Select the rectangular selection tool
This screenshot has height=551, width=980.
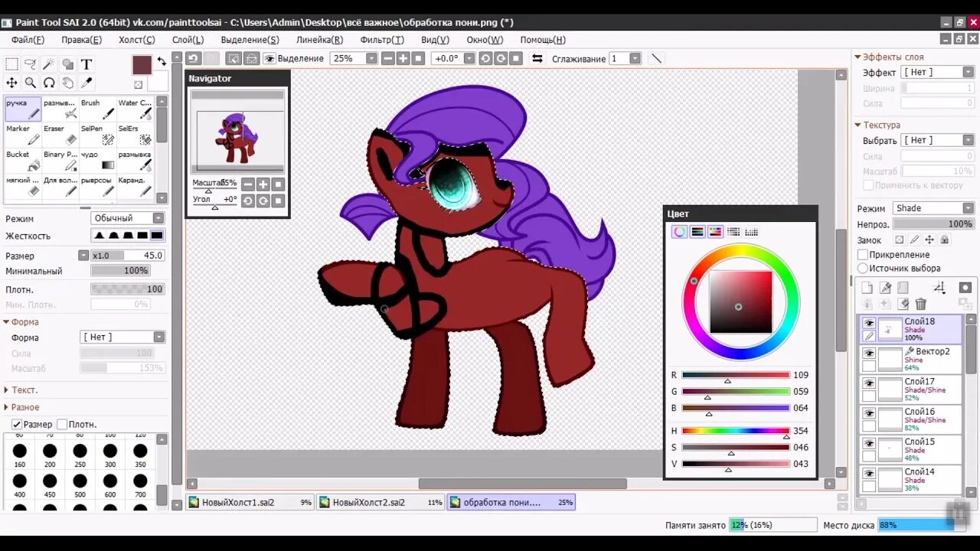point(12,64)
